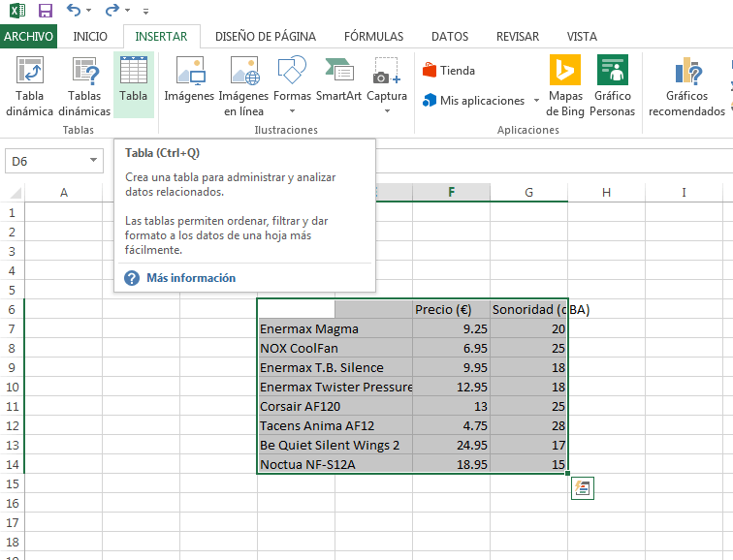Insert Imágenes from this computer
This screenshot has width=733, height=560.
click(x=189, y=79)
